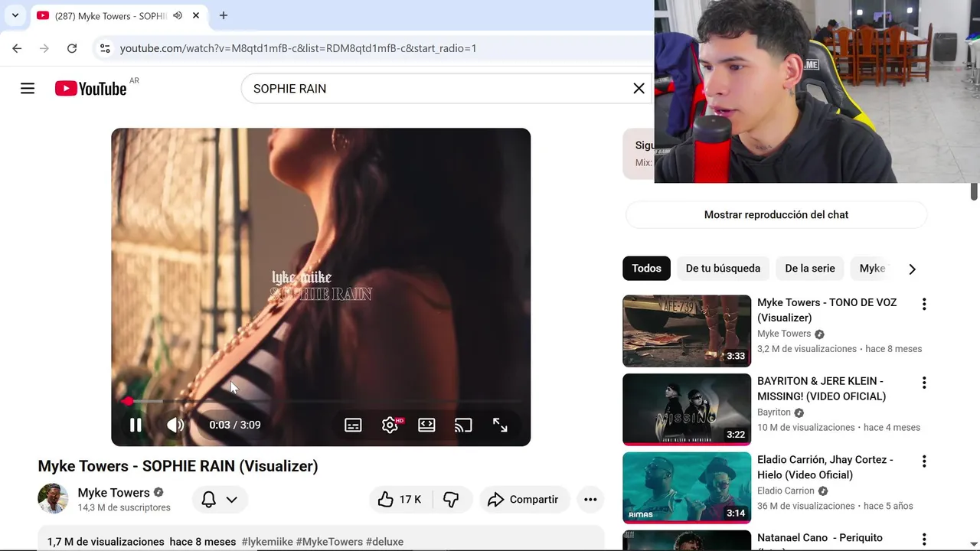Open the YouTube hamburger guide menu
Viewport: 980px width, 551px height.
tap(28, 89)
